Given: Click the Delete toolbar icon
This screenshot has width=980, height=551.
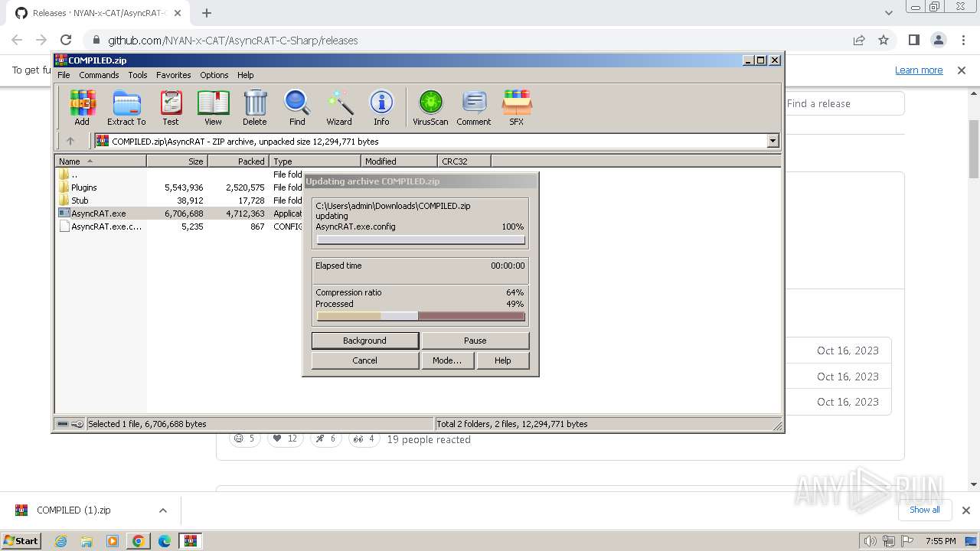Looking at the screenshot, I should point(255,107).
